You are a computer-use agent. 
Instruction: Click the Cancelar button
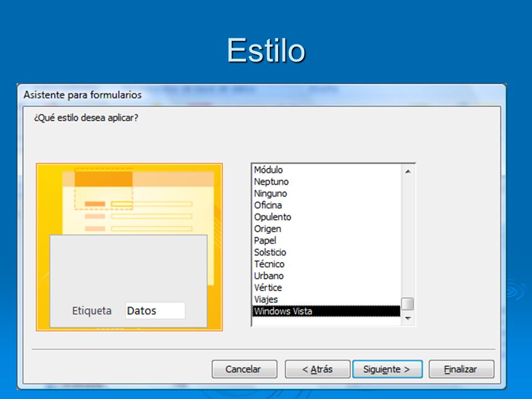pos(244,369)
